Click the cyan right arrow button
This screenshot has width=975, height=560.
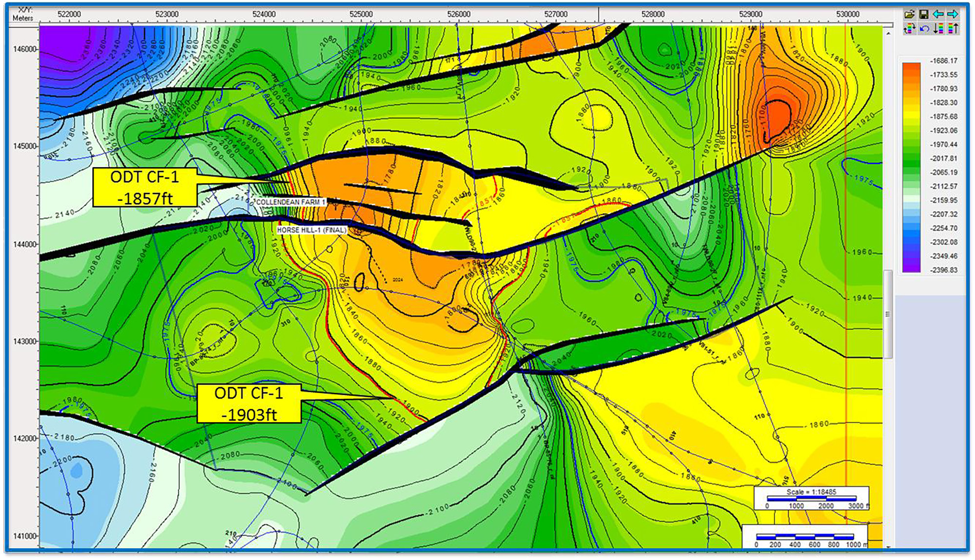coord(952,15)
